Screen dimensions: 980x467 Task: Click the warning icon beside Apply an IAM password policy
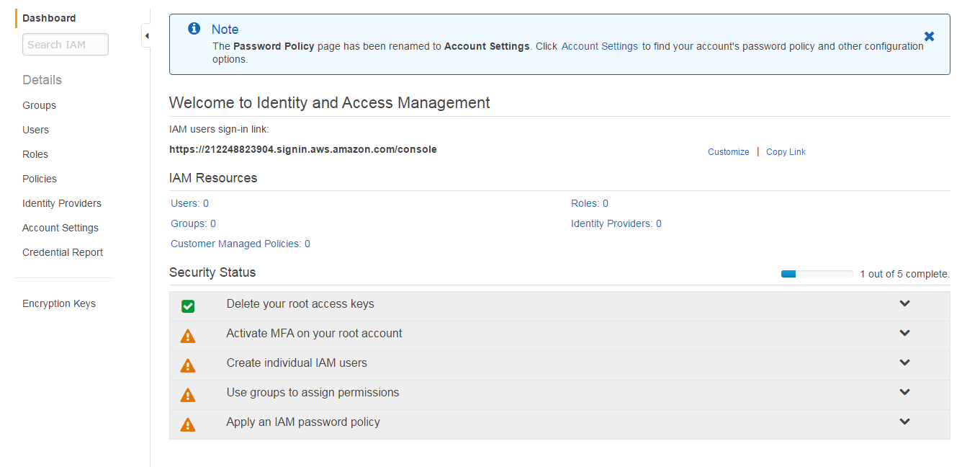tap(188, 424)
